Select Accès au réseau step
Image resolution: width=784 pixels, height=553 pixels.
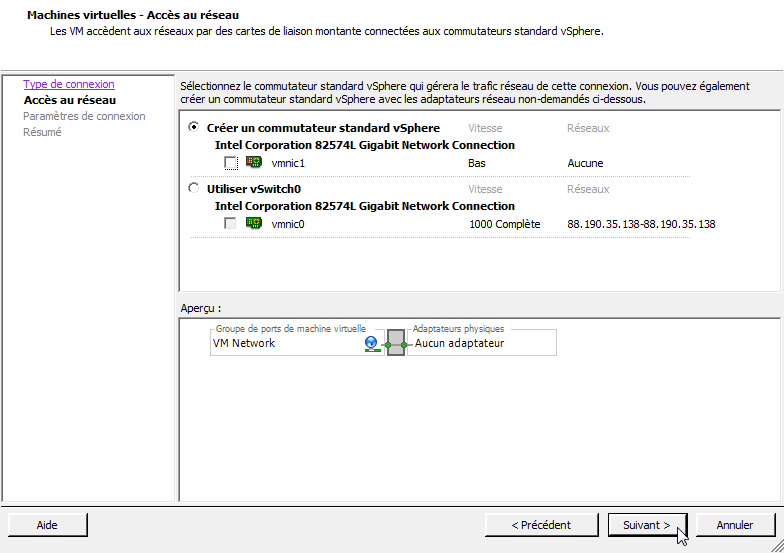click(70, 100)
